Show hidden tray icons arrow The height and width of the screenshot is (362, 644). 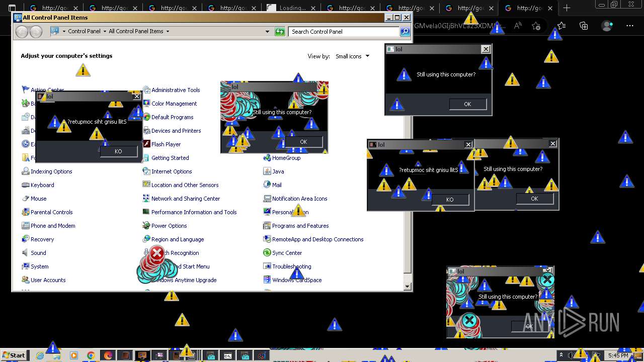(561, 355)
